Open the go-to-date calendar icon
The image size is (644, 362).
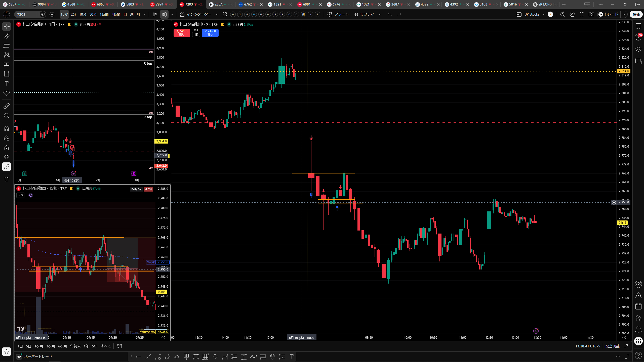click(119, 346)
